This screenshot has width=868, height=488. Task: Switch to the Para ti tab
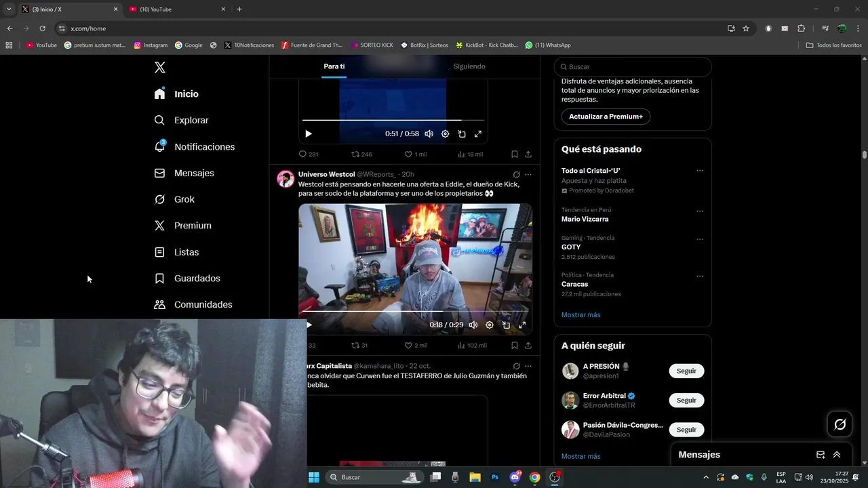(334, 66)
